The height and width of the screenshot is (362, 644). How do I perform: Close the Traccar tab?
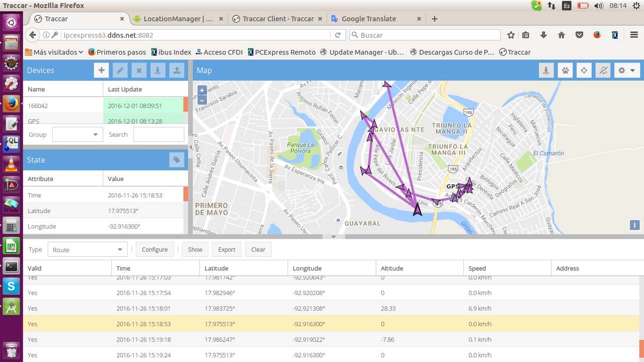pyautogui.click(x=122, y=19)
